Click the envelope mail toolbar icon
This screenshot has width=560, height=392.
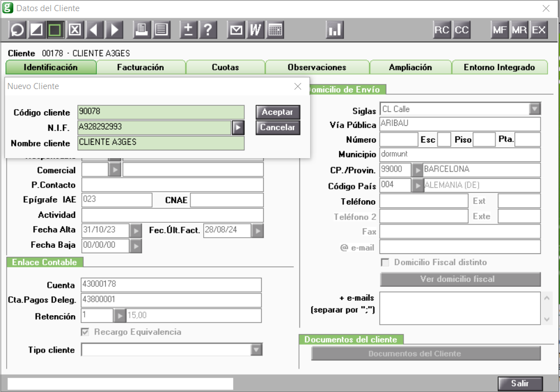pyautogui.click(x=237, y=30)
